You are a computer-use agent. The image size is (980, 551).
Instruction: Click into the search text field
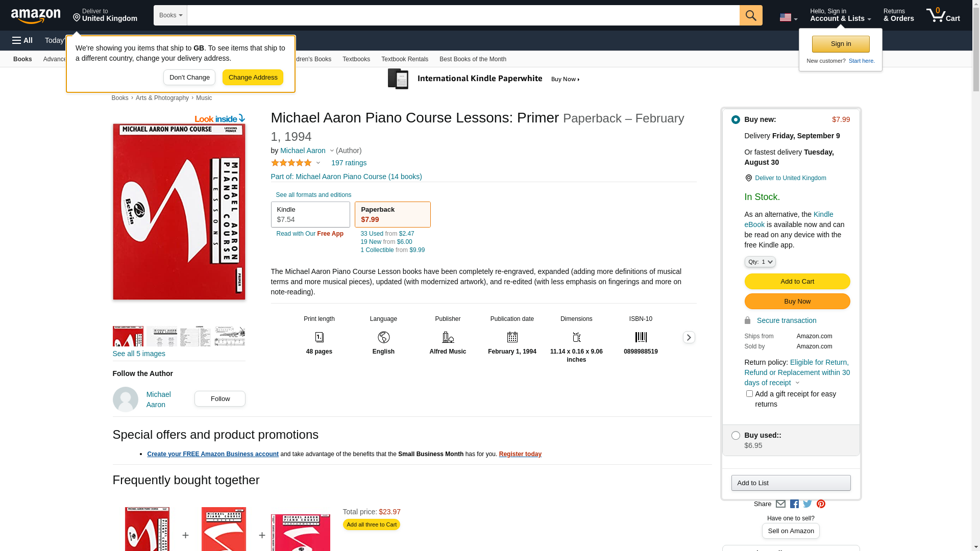coord(463,15)
